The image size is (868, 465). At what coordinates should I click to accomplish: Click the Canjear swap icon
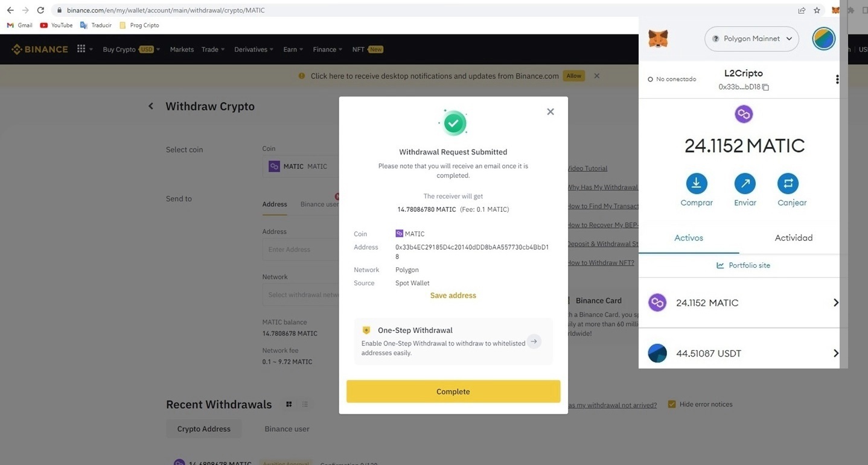tap(788, 183)
